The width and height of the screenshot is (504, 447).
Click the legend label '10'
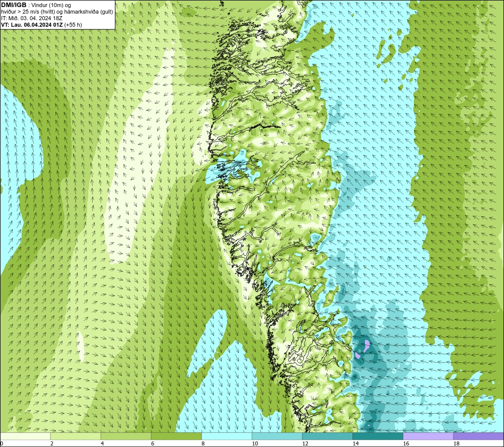click(255, 444)
